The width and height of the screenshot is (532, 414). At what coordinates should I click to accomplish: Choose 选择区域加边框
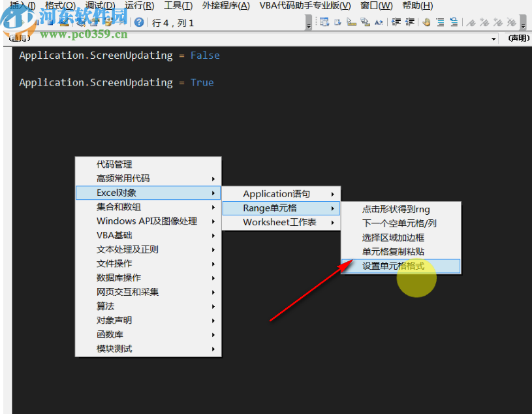(401, 238)
